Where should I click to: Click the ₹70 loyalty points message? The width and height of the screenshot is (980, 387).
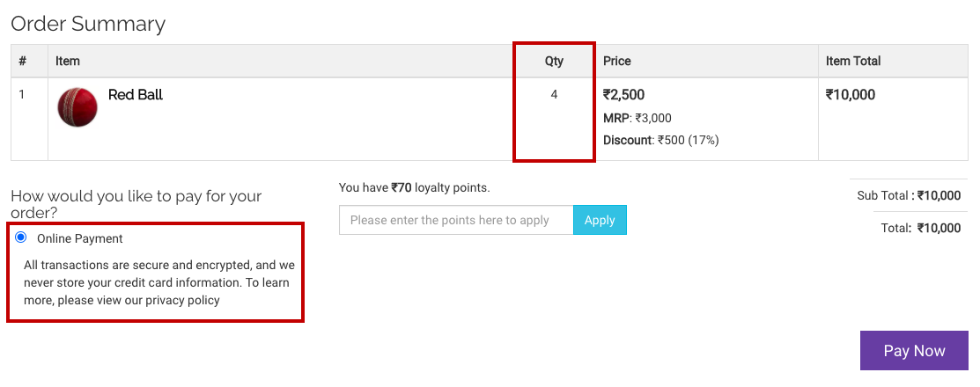point(414,187)
